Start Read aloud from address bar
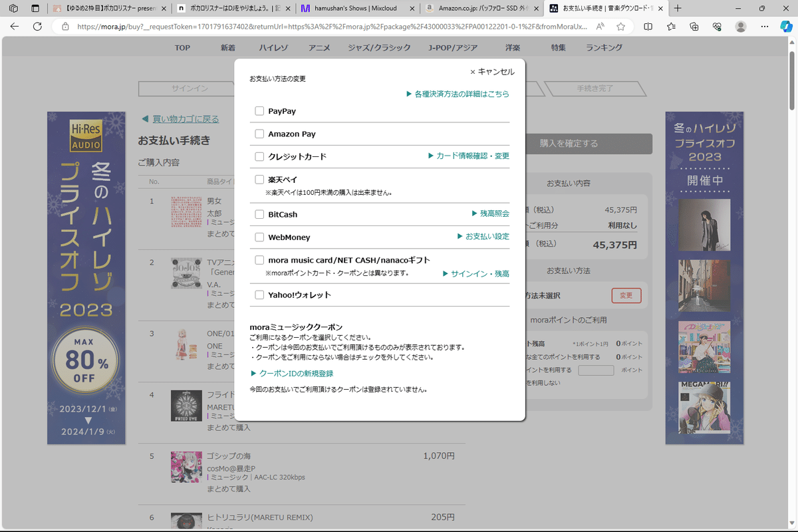The width and height of the screenshot is (798, 532). (x=600, y=27)
